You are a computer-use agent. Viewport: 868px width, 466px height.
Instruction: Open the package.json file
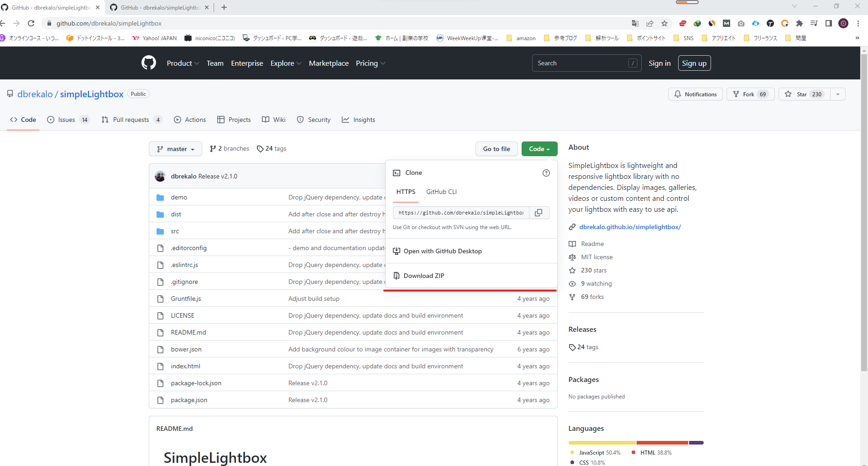click(x=189, y=400)
